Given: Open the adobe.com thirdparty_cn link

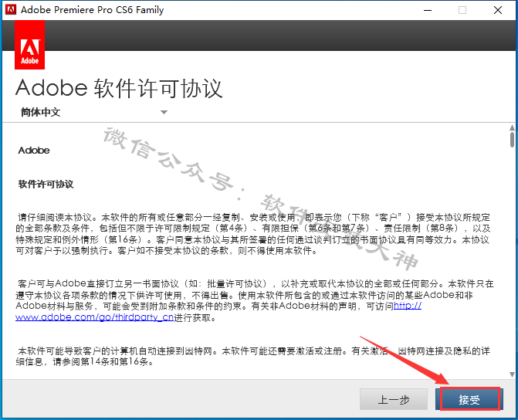Looking at the screenshot, I should [x=94, y=317].
